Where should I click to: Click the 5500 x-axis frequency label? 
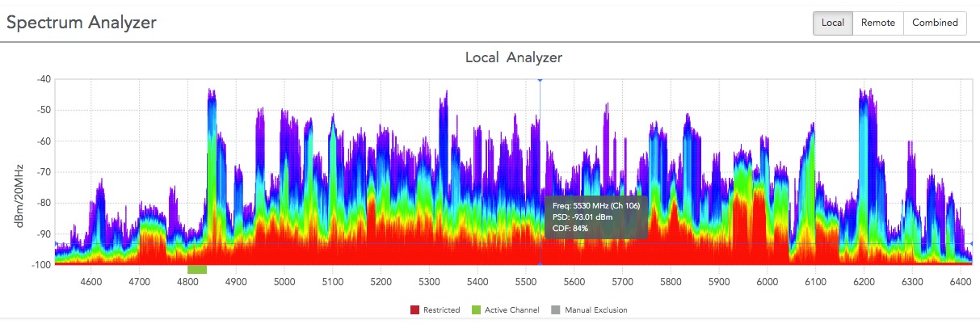click(526, 281)
